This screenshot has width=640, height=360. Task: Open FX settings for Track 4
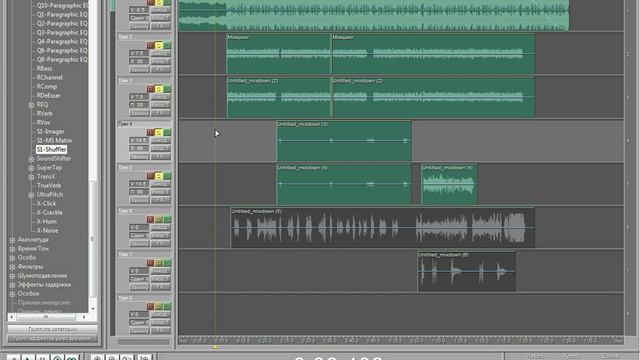(160, 157)
